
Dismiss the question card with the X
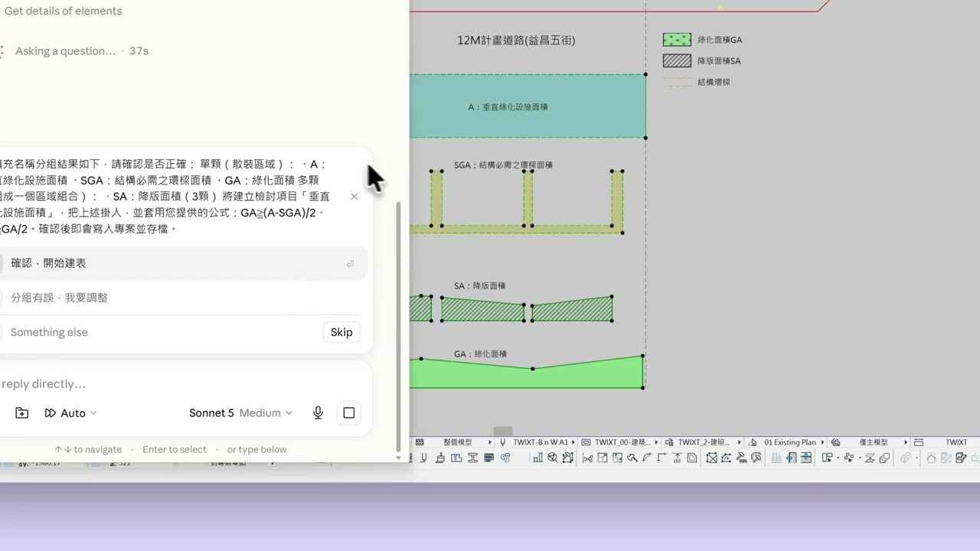[x=354, y=197]
